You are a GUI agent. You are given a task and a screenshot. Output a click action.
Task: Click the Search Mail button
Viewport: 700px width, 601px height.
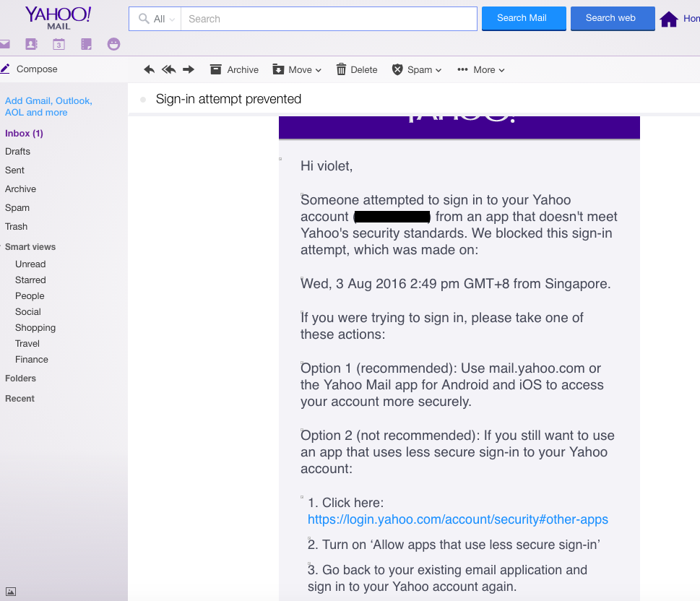click(x=524, y=18)
